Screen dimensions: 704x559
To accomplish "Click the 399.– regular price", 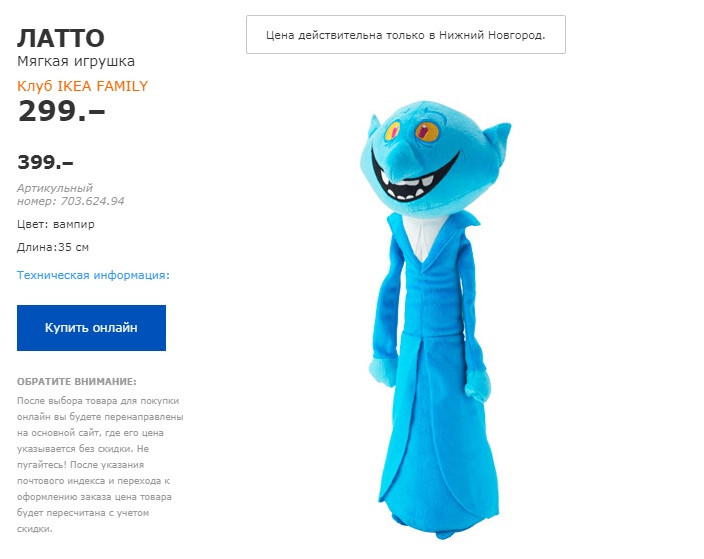I will tap(45, 162).
